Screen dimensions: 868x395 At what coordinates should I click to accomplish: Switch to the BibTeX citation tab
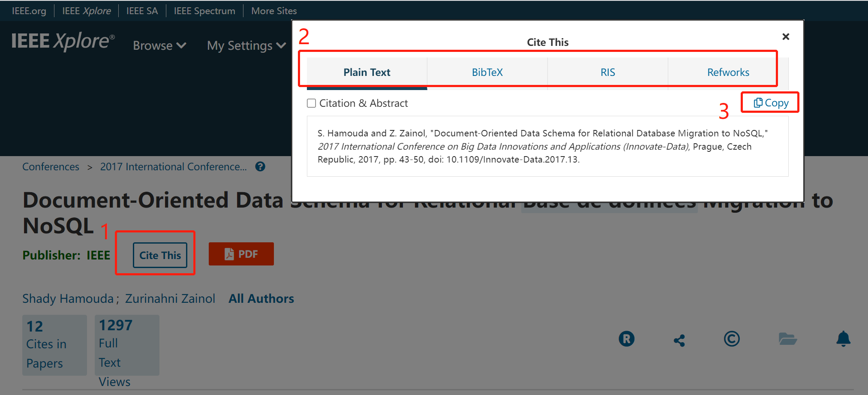(x=487, y=72)
